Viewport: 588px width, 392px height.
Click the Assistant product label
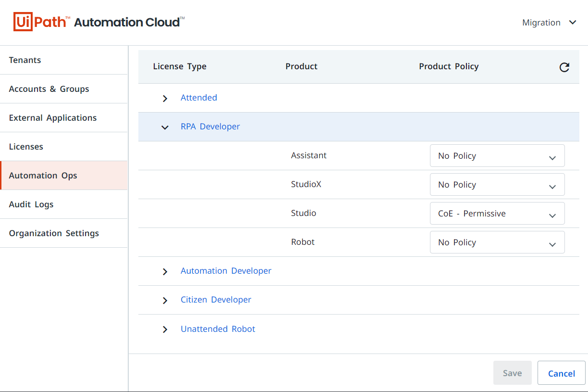click(x=309, y=155)
